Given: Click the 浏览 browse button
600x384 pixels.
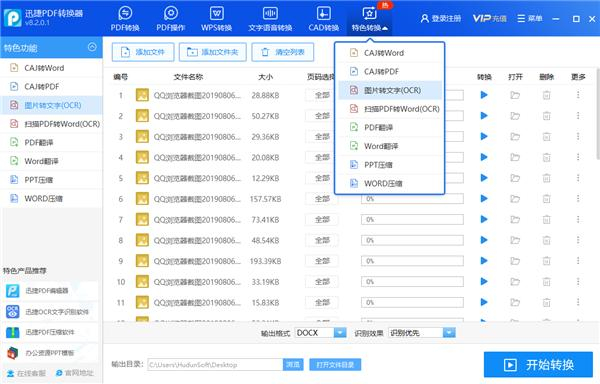Looking at the screenshot, I should tap(293, 364).
